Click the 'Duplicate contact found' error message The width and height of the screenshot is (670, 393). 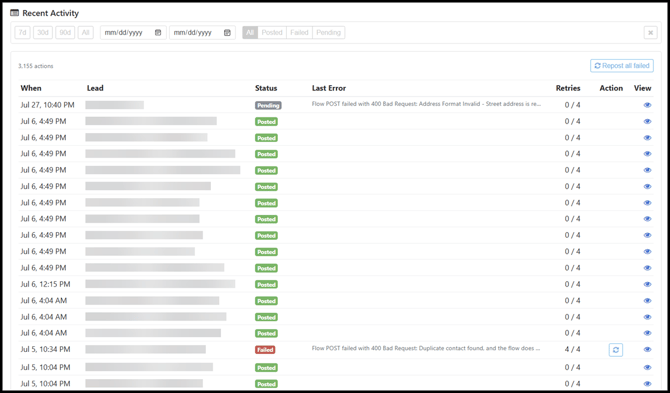point(426,348)
